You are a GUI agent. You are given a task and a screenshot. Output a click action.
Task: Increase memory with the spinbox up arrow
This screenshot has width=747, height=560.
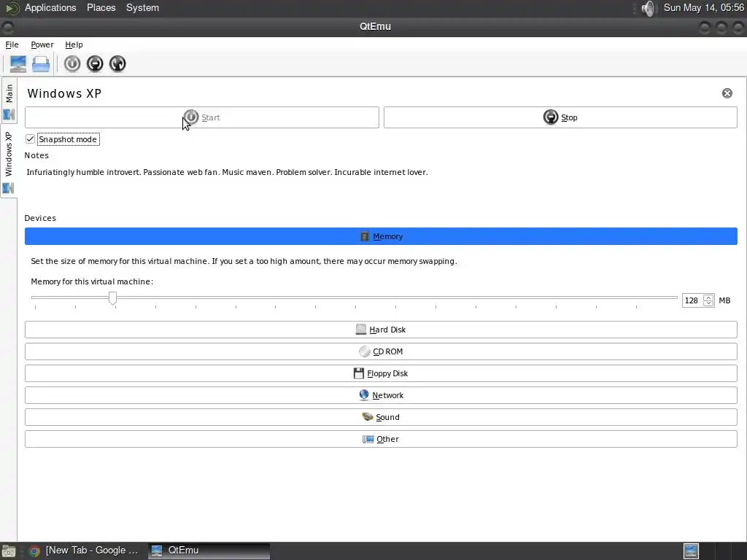pos(709,297)
